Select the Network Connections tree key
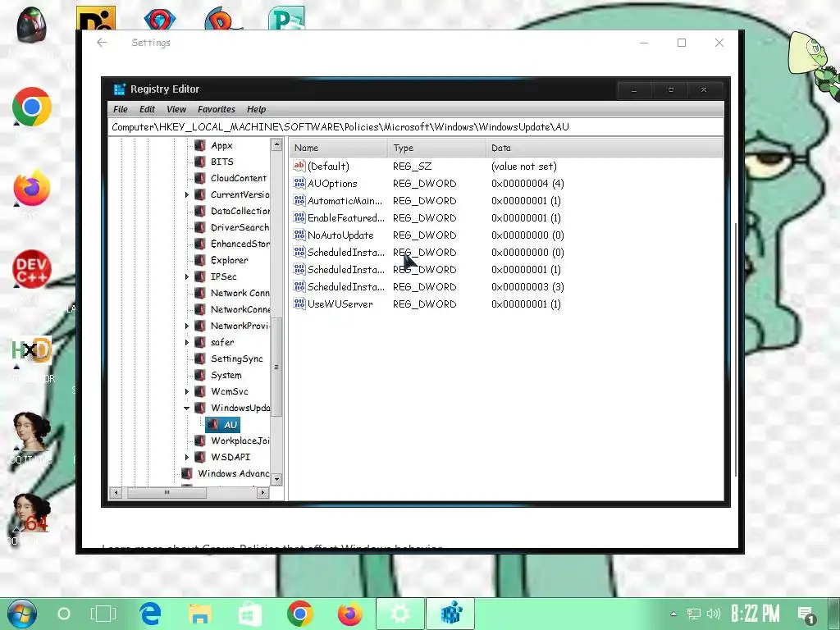The image size is (840, 630). coord(240,293)
